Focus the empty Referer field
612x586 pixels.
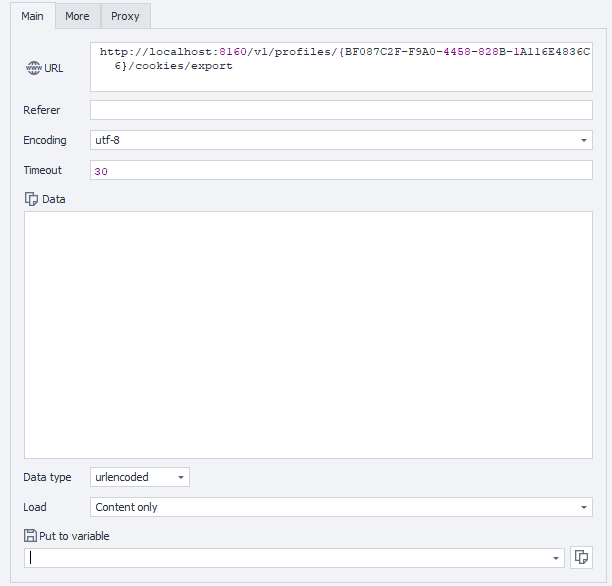point(340,110)
